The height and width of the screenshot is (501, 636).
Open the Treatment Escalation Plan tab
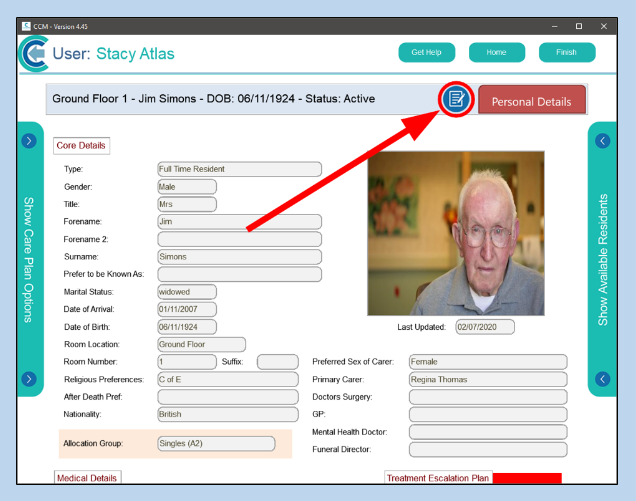pos(438,477)
